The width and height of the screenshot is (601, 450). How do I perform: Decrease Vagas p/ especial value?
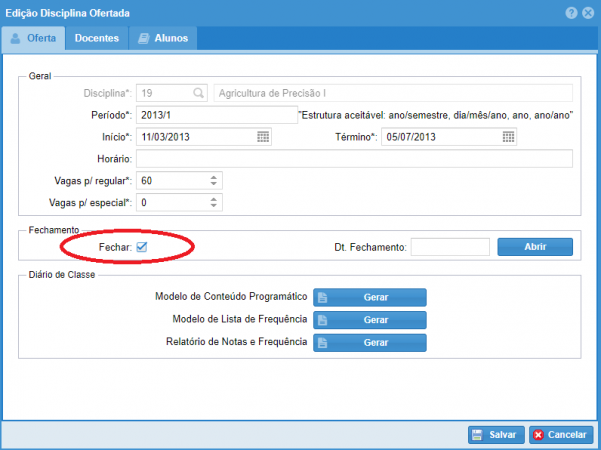point(214,207)
